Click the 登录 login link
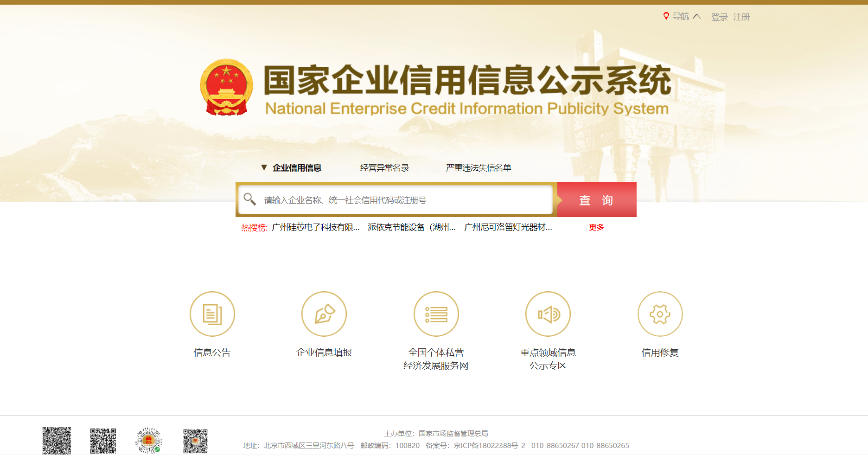Screen dimensions: 868x455 719,17
